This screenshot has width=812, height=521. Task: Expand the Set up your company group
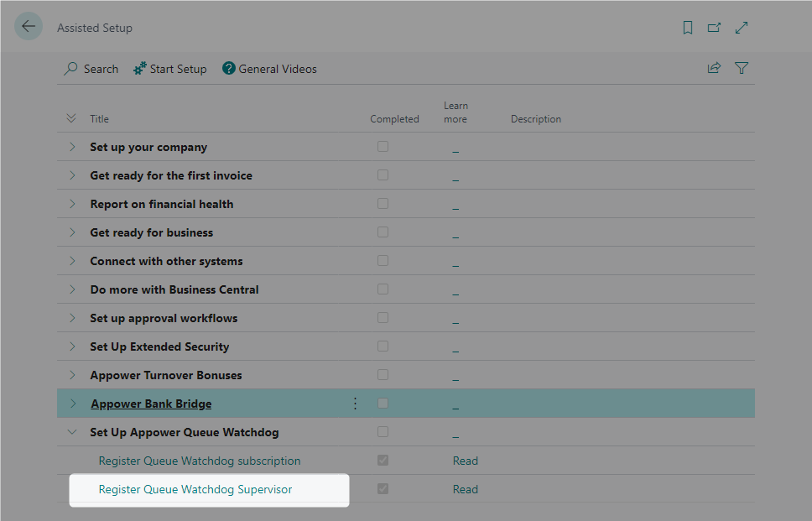point(72,146)
